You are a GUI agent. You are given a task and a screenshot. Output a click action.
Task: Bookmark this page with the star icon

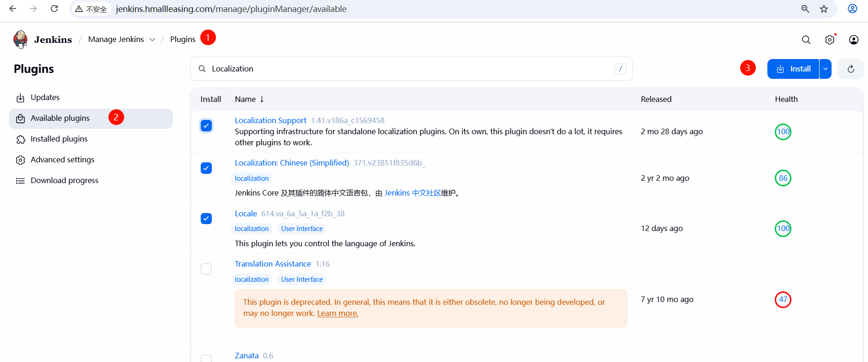[824, 9]
